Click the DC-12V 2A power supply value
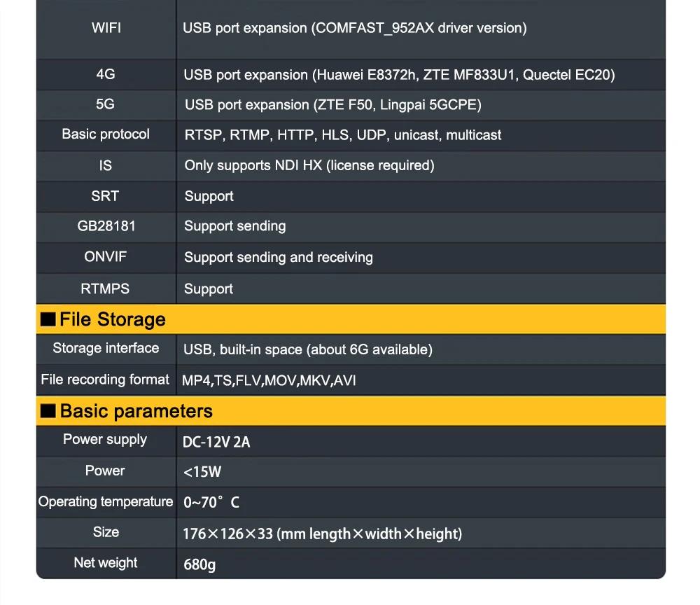The width and height of the screenshot is (700, 605). (216, 442)
